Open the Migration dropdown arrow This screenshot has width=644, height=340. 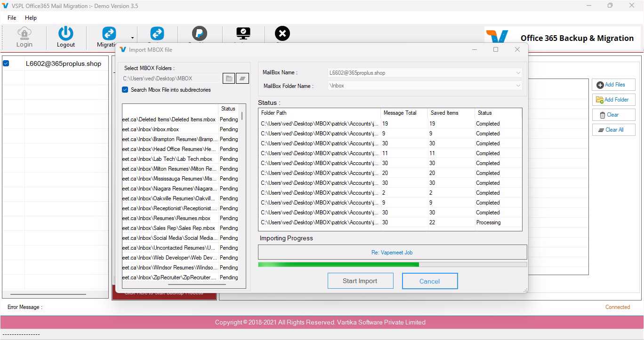[x=132, y=38]
